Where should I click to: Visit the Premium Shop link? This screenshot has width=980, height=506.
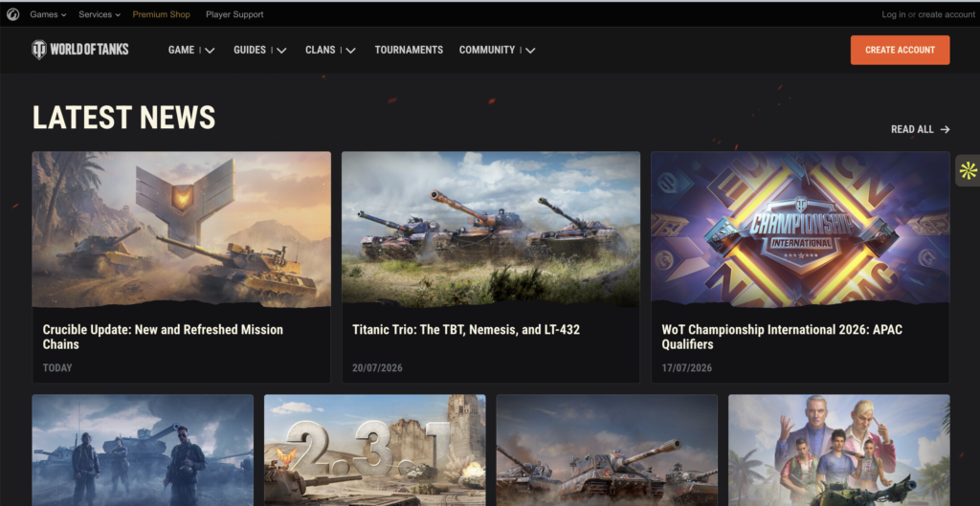(161, 14)
